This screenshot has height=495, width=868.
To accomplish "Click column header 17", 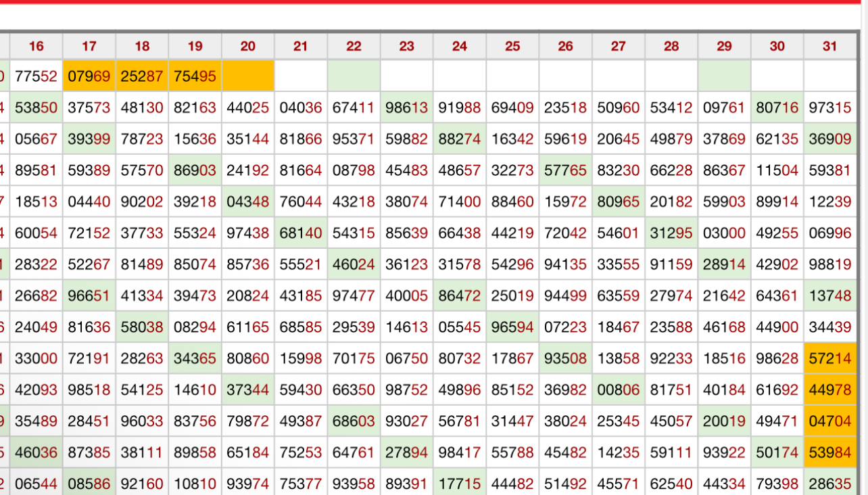I will [x=89, y=46].
